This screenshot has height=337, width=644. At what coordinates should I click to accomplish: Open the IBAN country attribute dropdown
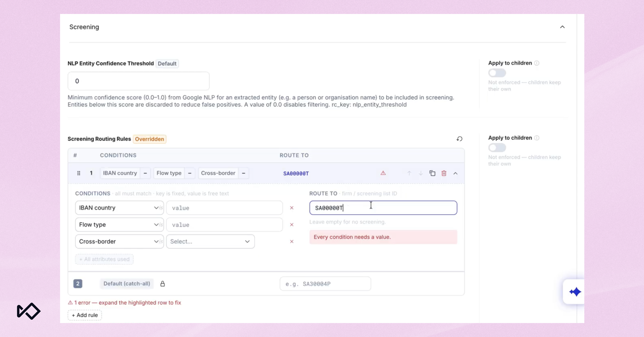pyautogui.click(x=120, y=208)
